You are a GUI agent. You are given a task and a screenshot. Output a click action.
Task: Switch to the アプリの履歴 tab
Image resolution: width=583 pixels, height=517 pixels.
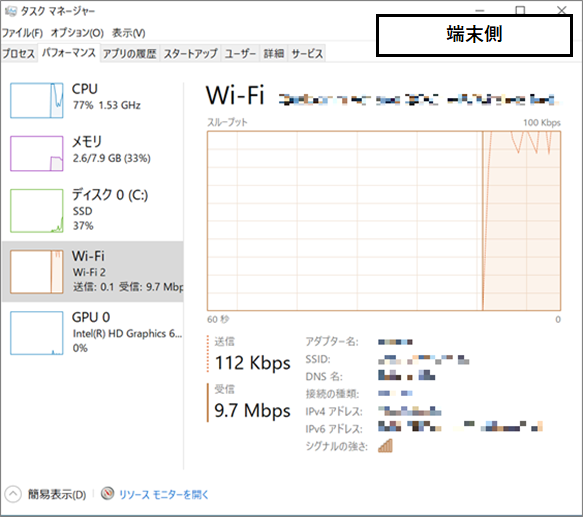[x=129, y=54]
